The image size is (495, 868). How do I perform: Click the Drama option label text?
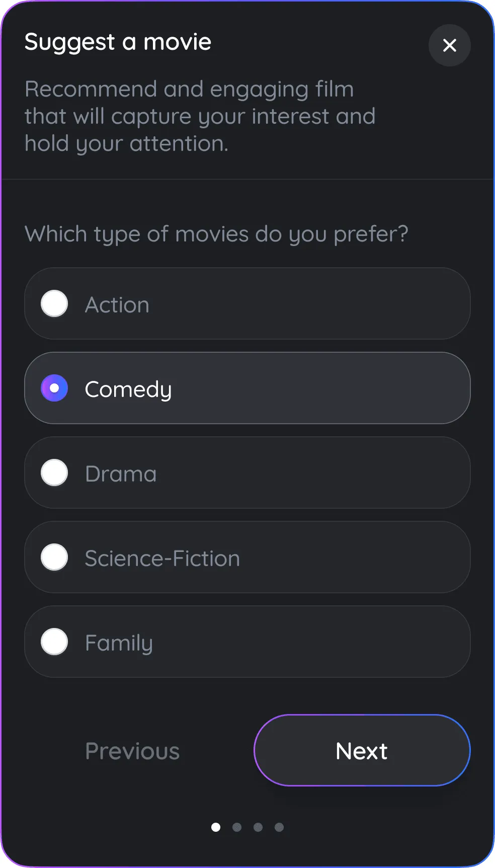click(121, 474)
